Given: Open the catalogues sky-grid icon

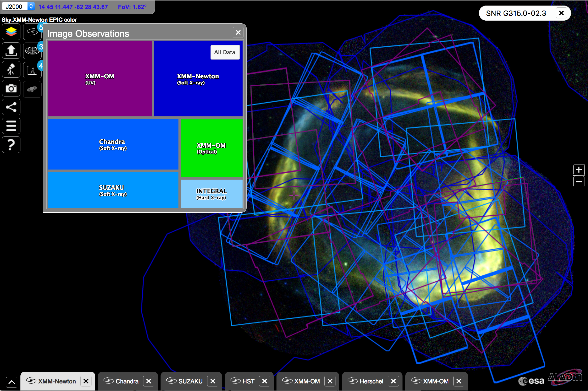Looking at the screenshot, I should click(x=32, y=50).
